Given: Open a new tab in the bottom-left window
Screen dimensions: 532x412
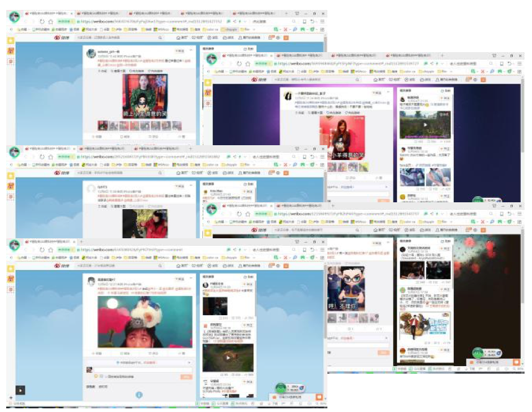Looking at the screenshot, I should click(x=81, y=241).
